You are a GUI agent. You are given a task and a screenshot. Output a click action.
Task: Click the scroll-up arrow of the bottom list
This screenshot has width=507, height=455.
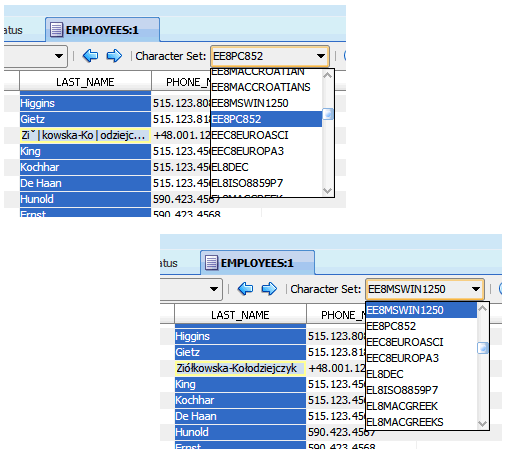[x=483, y=308]
